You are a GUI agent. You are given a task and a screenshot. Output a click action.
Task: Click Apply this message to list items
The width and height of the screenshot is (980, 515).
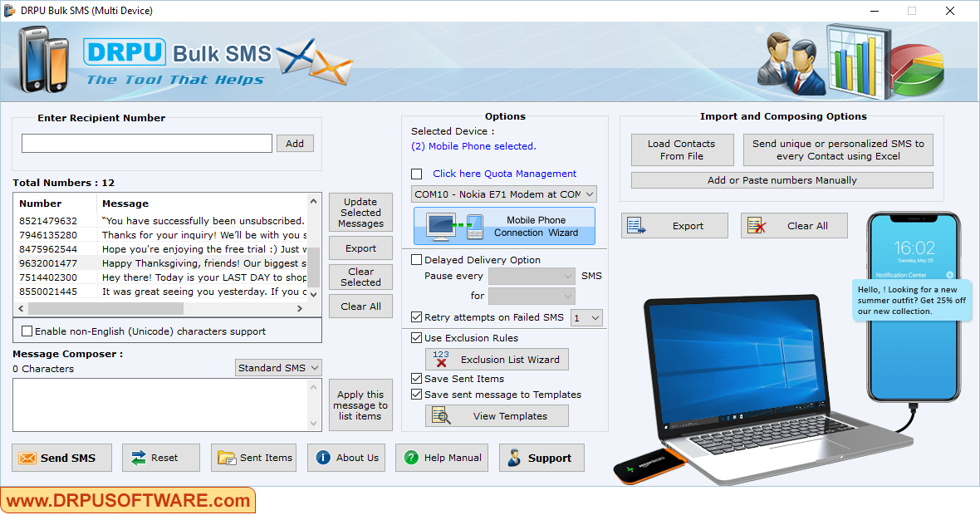coord(360,405)
